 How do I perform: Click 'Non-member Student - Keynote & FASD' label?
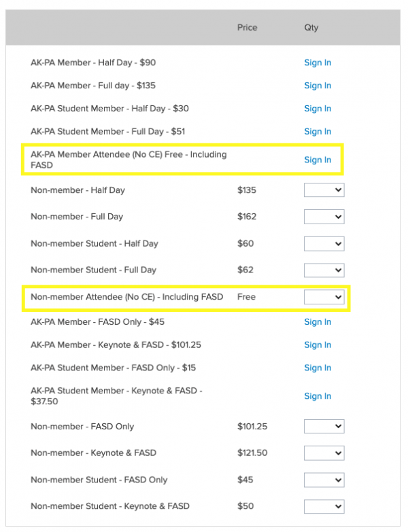click(x=110, y=506)
